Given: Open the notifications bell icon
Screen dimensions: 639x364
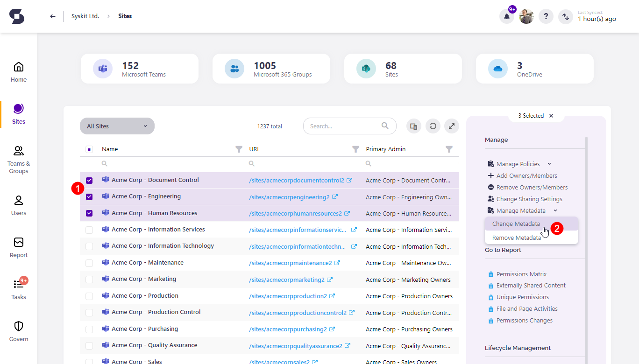Looking at the screenshot, I should tap(507, 17).
